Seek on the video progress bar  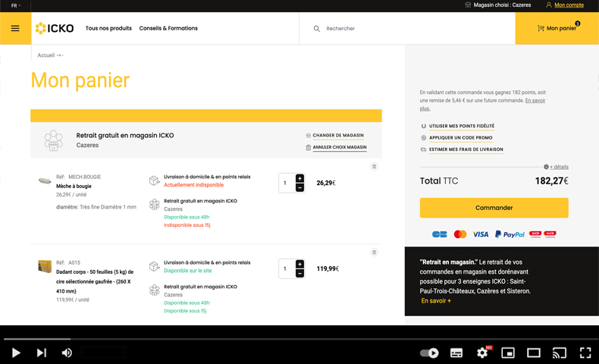click(299, 339)
